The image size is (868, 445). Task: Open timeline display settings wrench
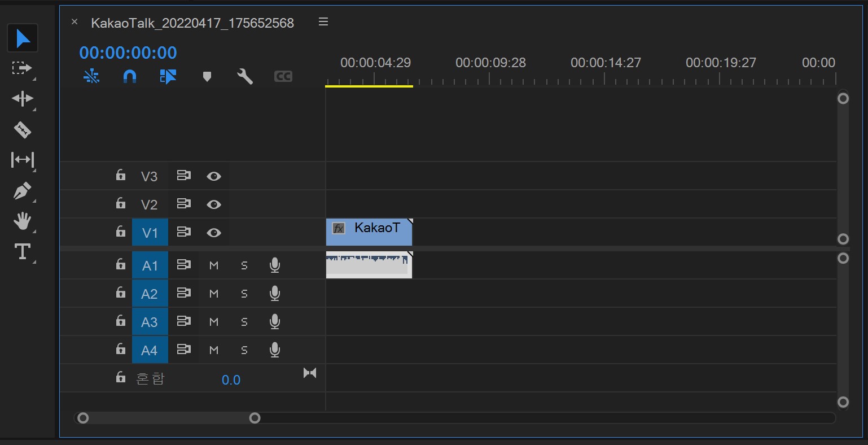tap(244, 76)
